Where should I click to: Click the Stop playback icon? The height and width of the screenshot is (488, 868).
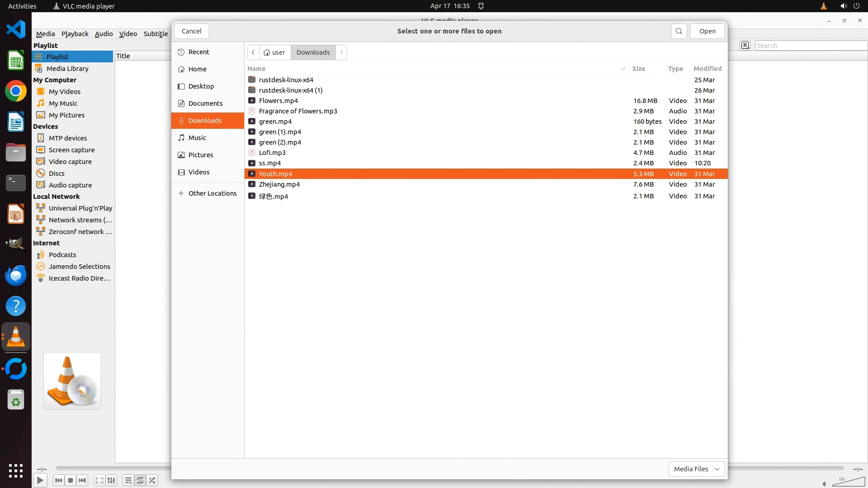click(71, 480)
